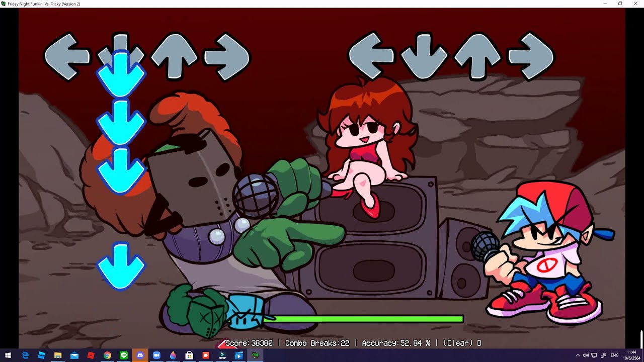Show hidden system tray icons

[578, 355]
